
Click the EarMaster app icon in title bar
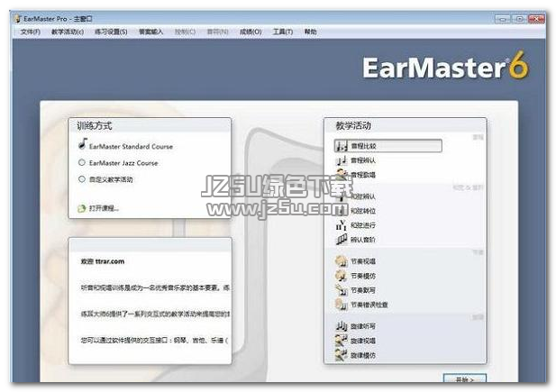coord(18,18)
